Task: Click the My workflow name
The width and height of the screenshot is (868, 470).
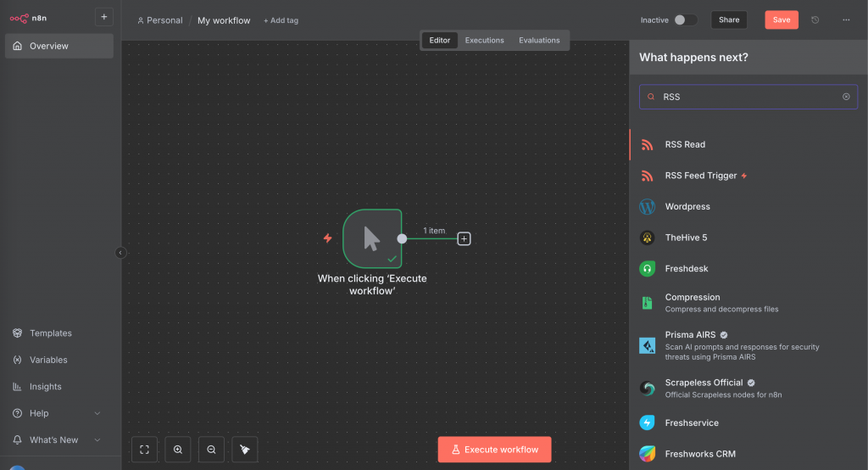Action: [x=224, y=20]
